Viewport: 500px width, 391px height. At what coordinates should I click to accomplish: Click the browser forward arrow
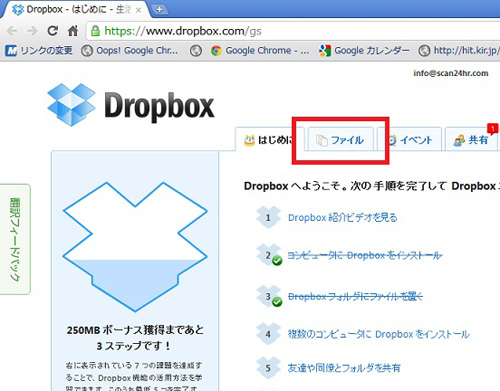coord(32,31)
